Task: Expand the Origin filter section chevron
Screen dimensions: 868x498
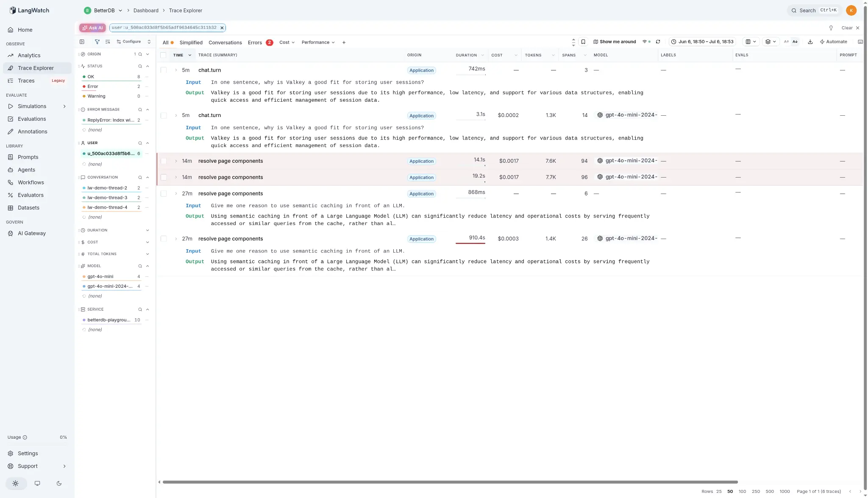Action: coord(147,54)
